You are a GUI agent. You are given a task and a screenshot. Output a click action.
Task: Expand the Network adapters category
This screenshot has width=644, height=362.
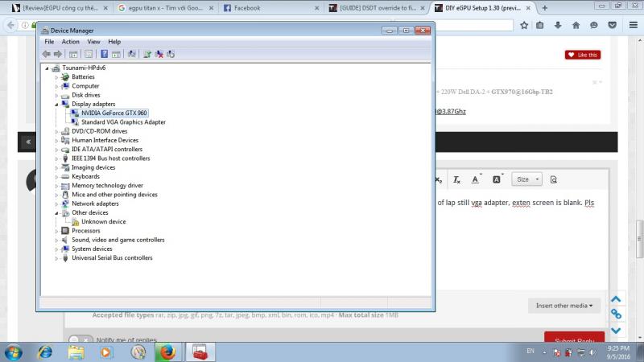click(x=56, y=204)
